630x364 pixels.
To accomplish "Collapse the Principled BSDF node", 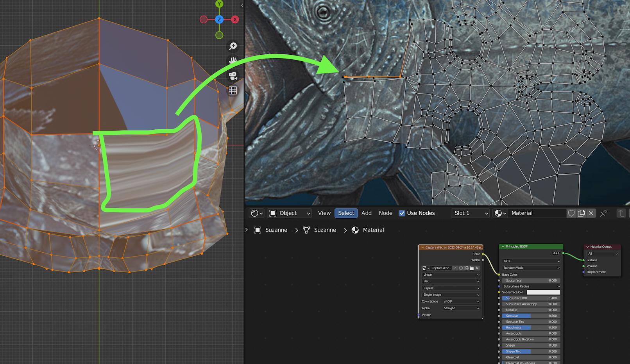I will [x=503, y=246].
